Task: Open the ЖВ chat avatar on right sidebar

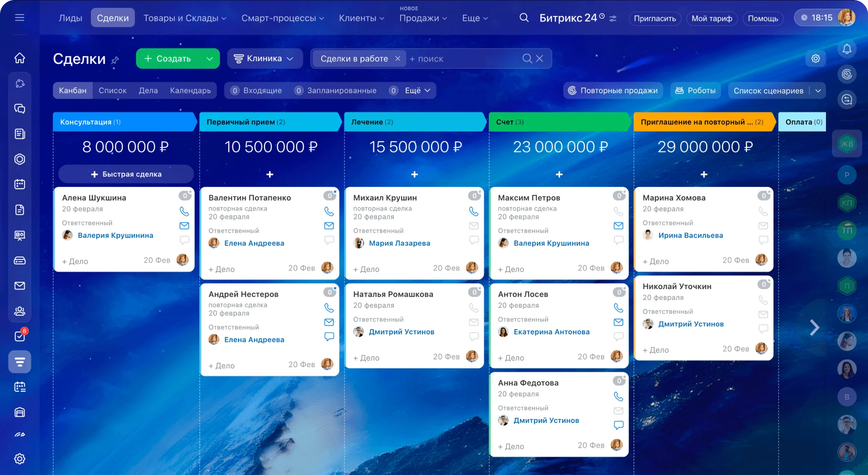Action: click(x=847, y=143)
